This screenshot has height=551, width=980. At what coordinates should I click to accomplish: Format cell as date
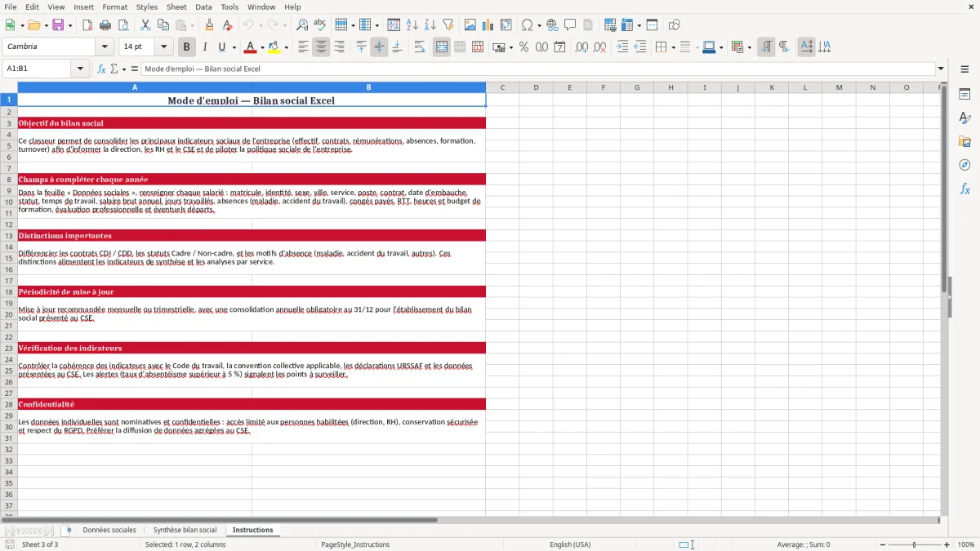[x=559, y=47]
